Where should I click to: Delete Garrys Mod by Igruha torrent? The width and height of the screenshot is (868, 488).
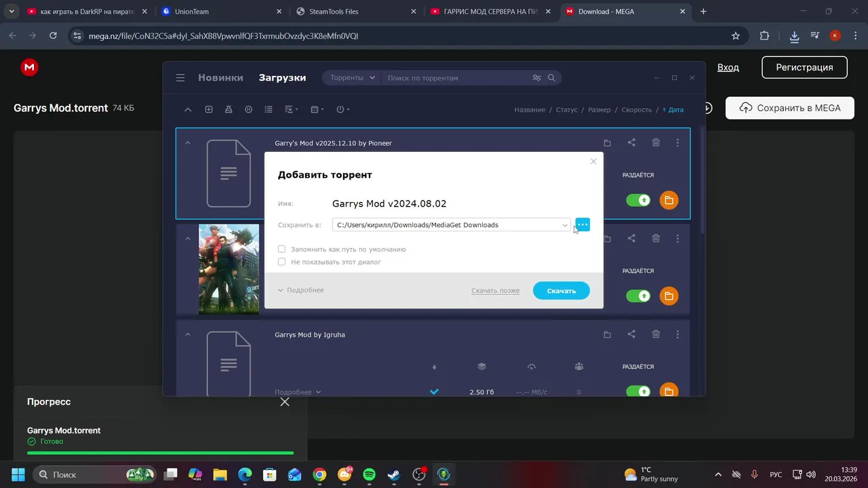click(x=656, y=334)
